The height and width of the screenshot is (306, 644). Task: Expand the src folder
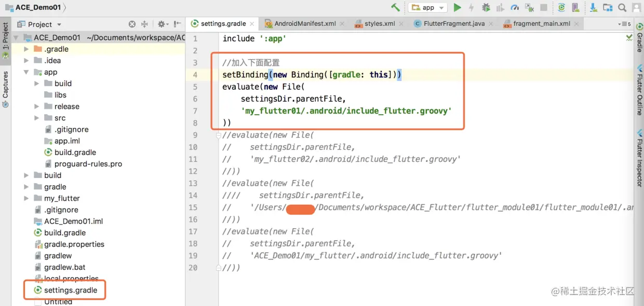tap(37, 118)
